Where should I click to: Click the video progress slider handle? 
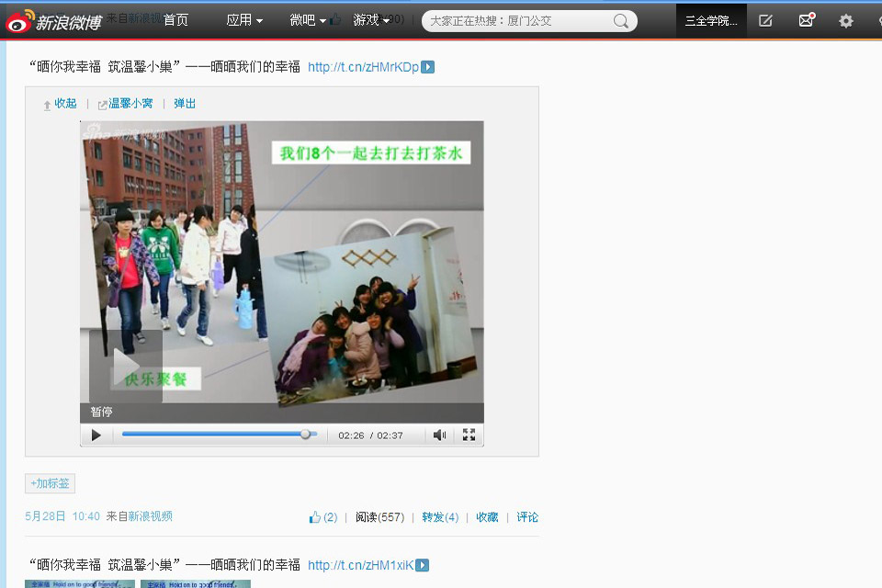pos(306,435)
